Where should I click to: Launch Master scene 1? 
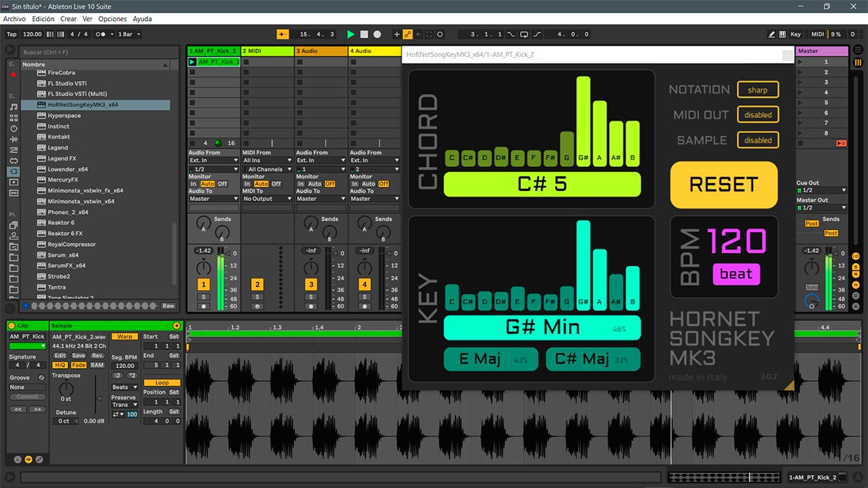click(x=800, y=62)
